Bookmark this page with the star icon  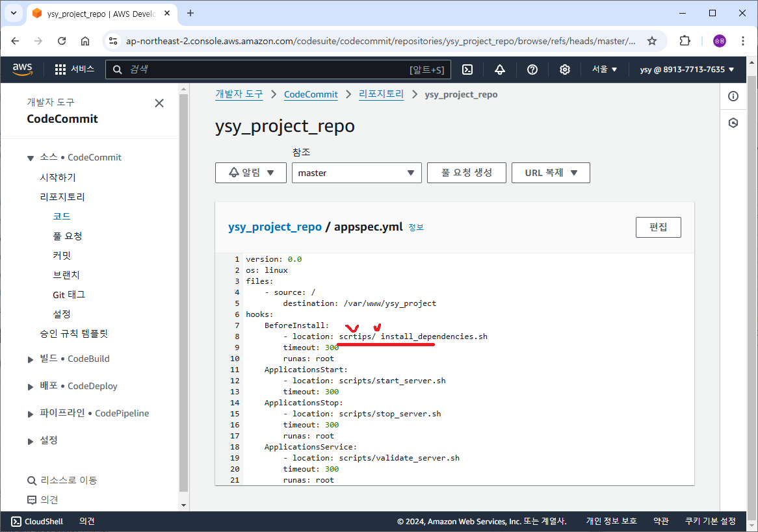tap(652, 41)
